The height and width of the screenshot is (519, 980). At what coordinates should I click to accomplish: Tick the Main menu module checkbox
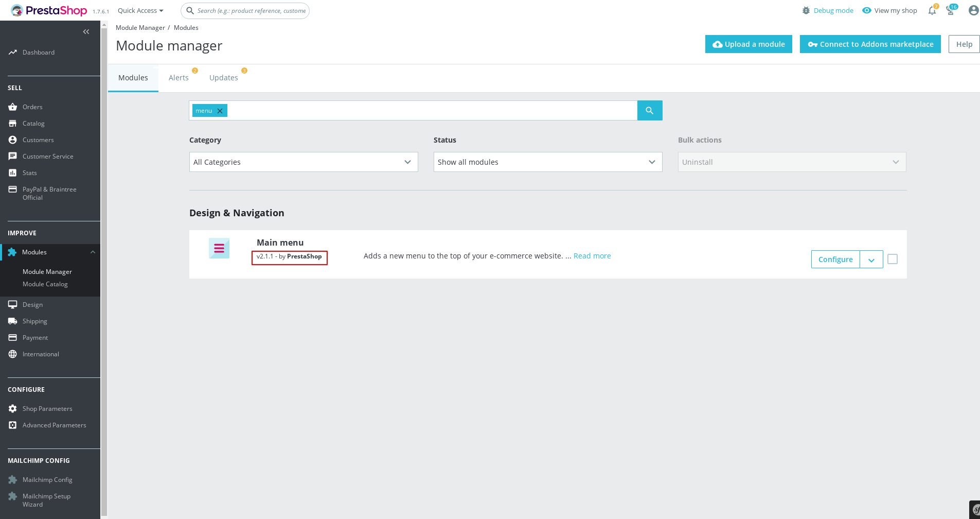click(x=892, y=259)
